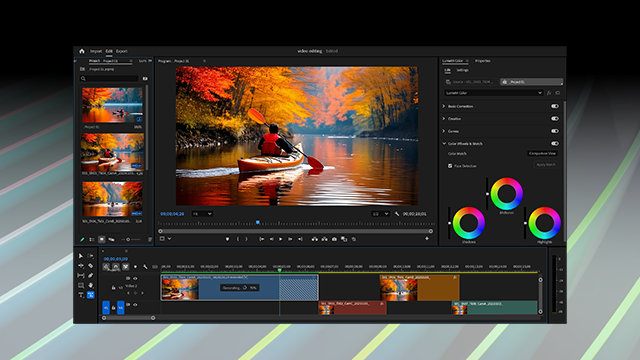Switch to the Properties panel tab
This screenshot has height=360, width=640.
pyautogui.click(x=482, y=61)
